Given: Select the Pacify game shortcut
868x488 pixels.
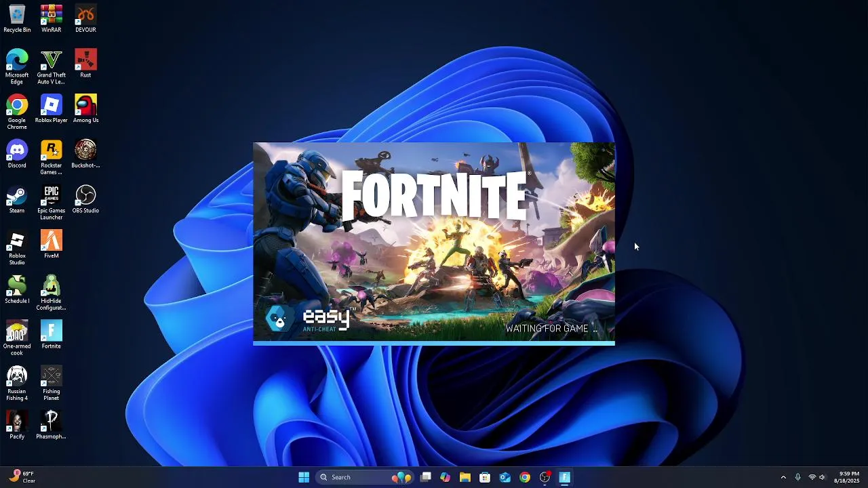Looking at the screenshot, I should pos(17,426).
